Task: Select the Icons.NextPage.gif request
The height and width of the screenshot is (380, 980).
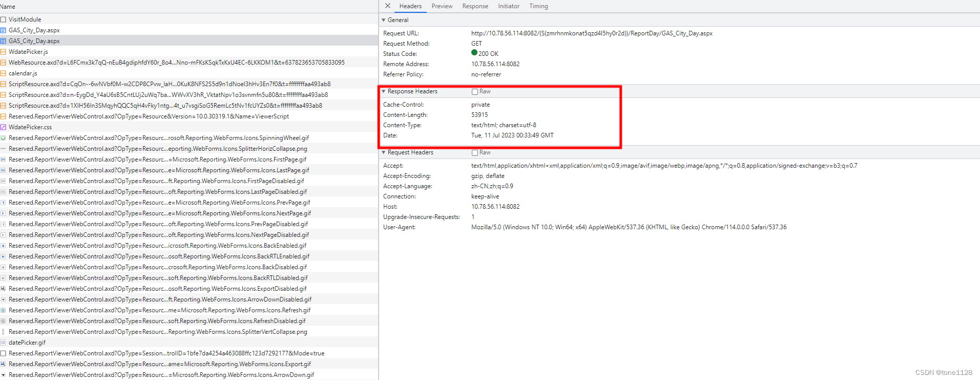Action: coord(189,213)
